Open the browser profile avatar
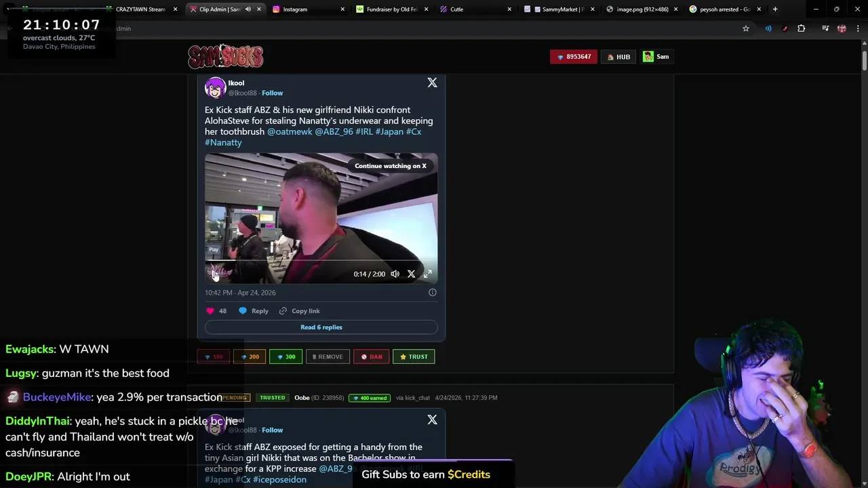The width and height of the screenshot is (868, 488). pos(842,28)
